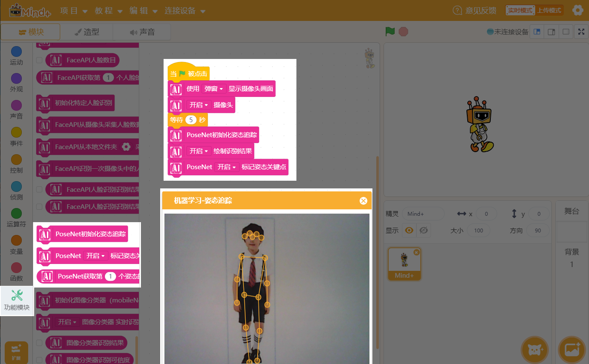This screenshot has width=589, height=364.
Task: Open 弹窗 dropdown in script block
Action: point(214,89)
